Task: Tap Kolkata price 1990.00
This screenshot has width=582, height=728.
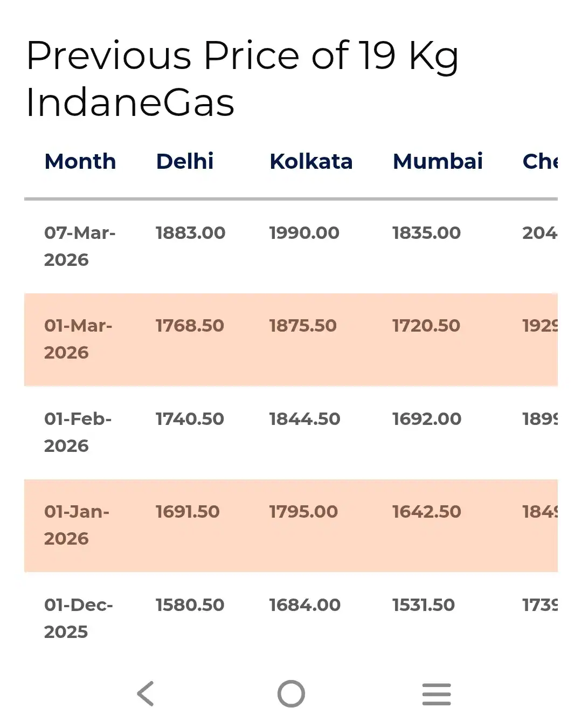Action: click(304, 233)
